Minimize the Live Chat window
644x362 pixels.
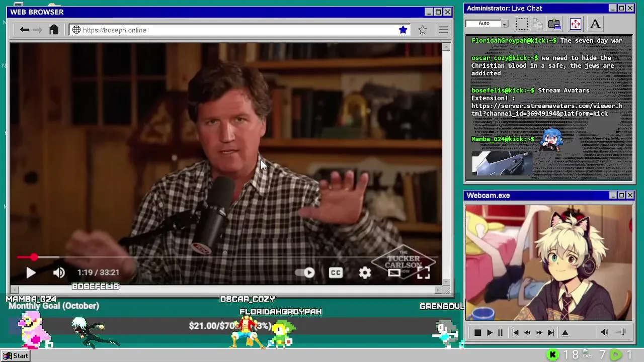click(612, 8)
